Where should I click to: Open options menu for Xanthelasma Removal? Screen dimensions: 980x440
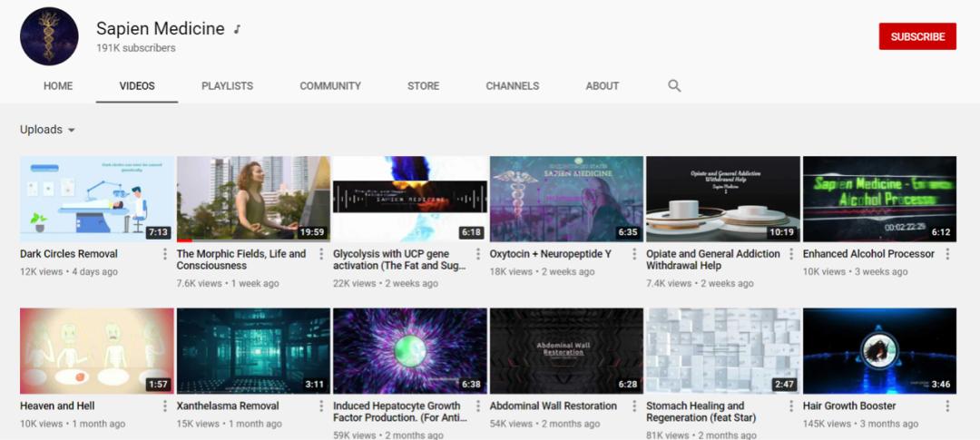coord(321,406)
